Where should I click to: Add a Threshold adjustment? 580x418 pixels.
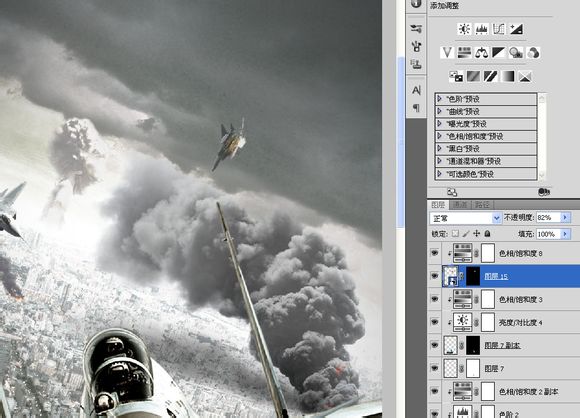490,77
